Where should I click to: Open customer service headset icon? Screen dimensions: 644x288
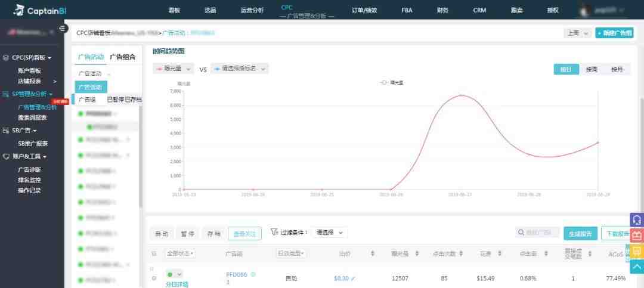[x=637, y=220]
